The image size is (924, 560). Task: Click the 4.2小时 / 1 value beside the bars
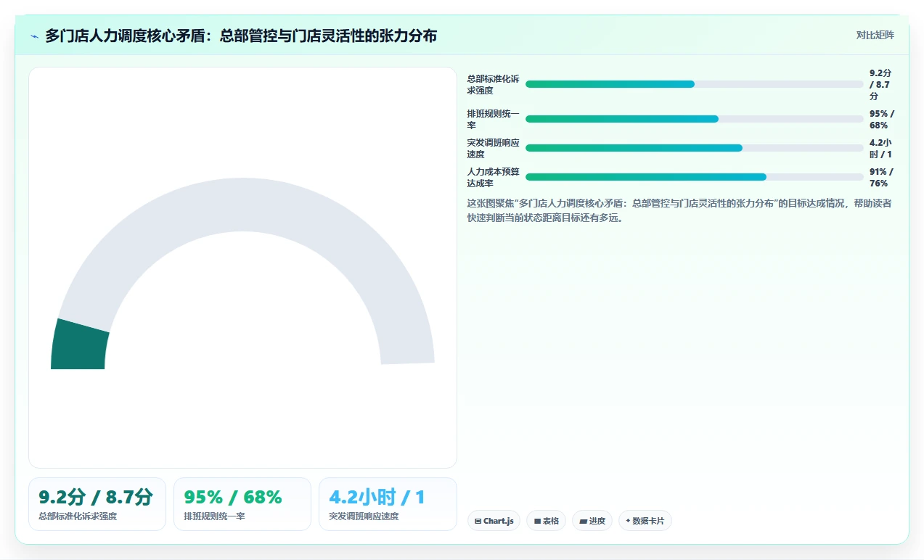click(881, 149)
